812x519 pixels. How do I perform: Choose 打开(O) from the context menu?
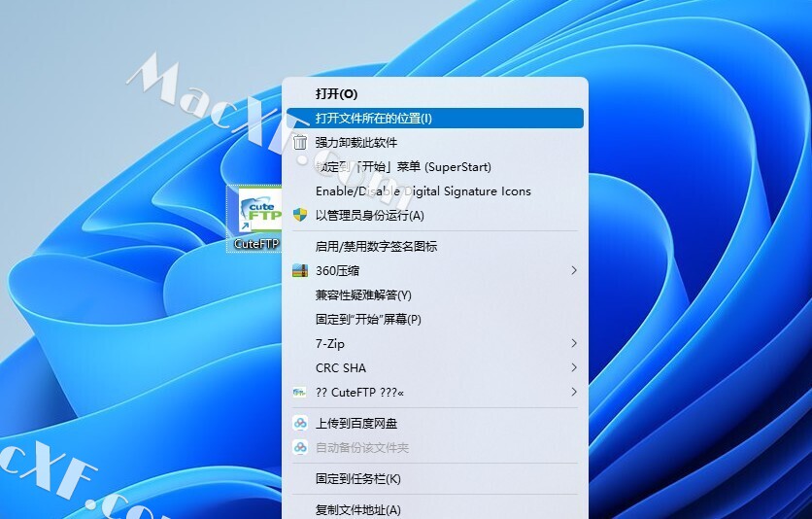pyautogui.click(x=435, y=93)
